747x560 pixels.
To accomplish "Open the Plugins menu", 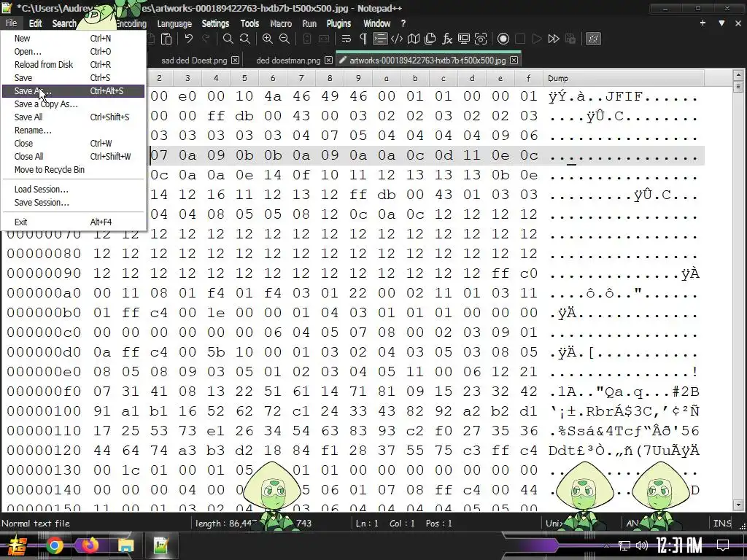I will pyautogui.click(x=338, y=23).
